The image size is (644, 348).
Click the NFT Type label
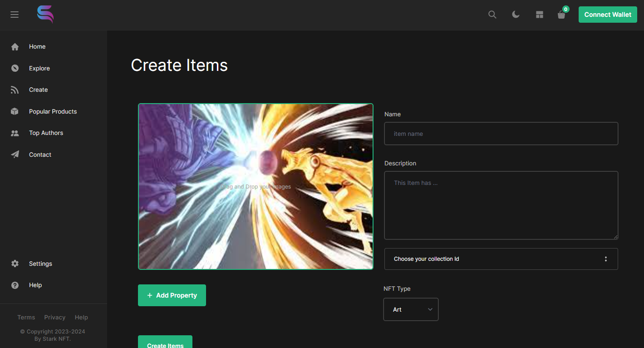(x=397, y=289)
